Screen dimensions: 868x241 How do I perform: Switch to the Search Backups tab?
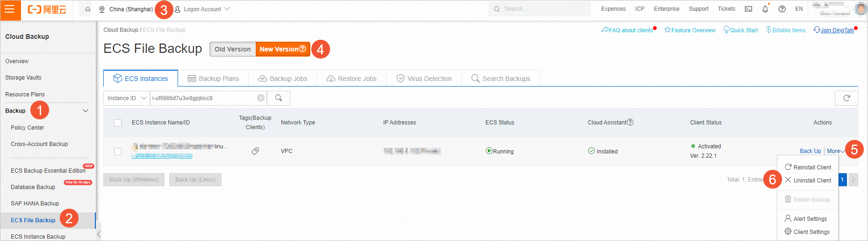point(501,79)
